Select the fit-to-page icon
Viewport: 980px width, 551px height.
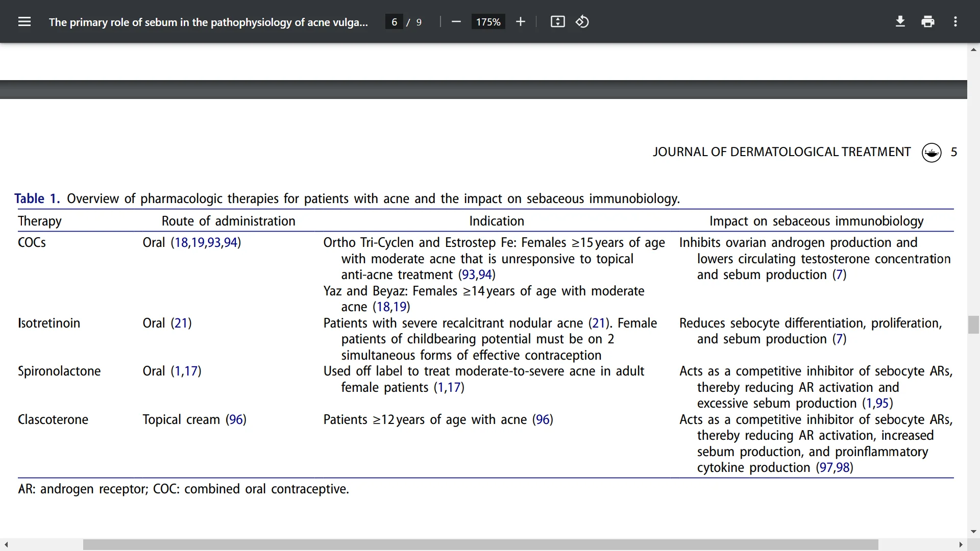(557, 21)
